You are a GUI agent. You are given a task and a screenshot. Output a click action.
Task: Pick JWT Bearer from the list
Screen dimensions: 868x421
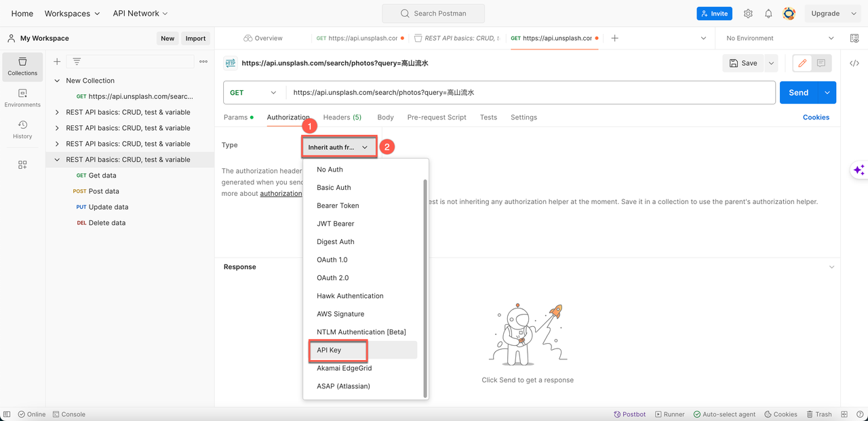pos(335,224)
